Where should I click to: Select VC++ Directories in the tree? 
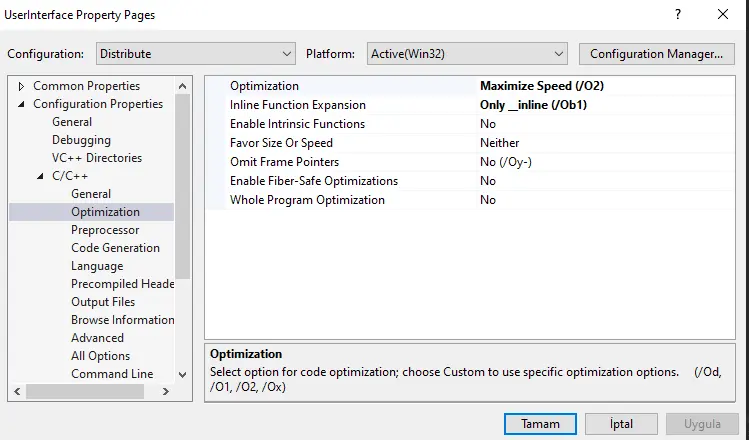(97, 158)
